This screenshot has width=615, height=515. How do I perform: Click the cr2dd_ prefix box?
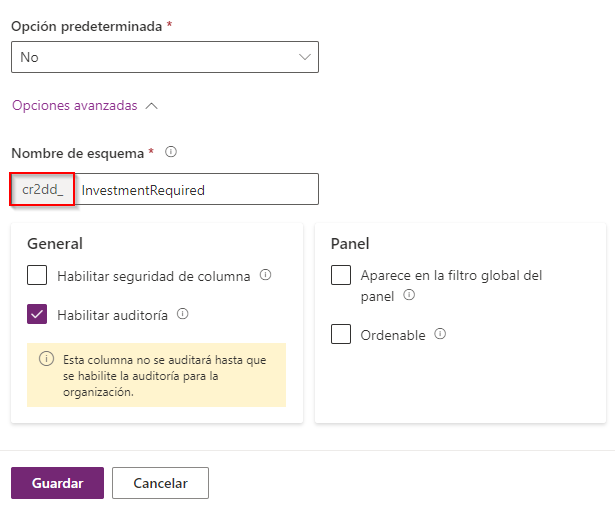coord(42,189)
